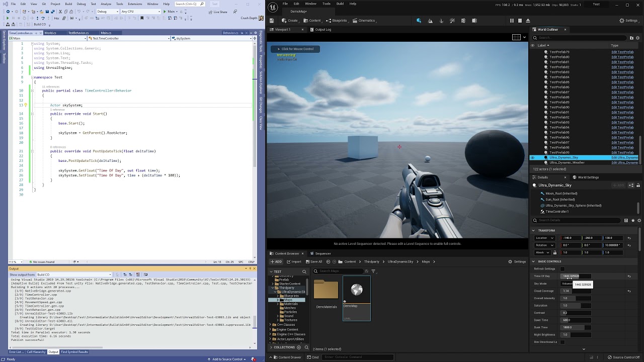This screenshot has height=362, width=644.
Task: Adjust the Saturation slider
Action: coord(576,306)
